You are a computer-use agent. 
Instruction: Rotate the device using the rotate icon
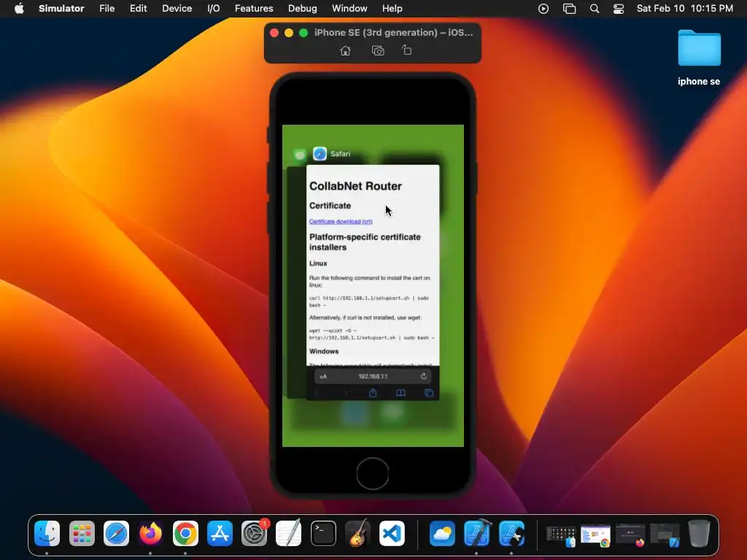tap(406, 50)
